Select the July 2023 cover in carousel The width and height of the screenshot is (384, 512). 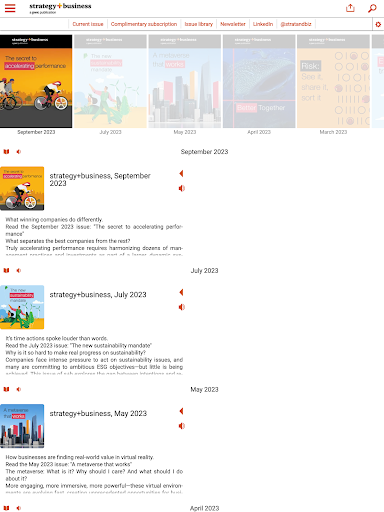[x=110, y=81]
